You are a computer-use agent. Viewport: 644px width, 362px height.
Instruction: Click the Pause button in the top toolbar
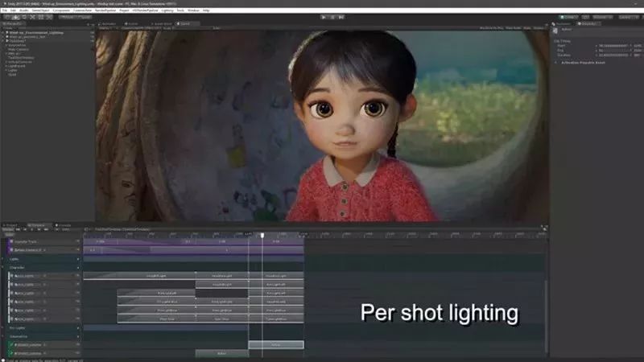coord(332,17)
